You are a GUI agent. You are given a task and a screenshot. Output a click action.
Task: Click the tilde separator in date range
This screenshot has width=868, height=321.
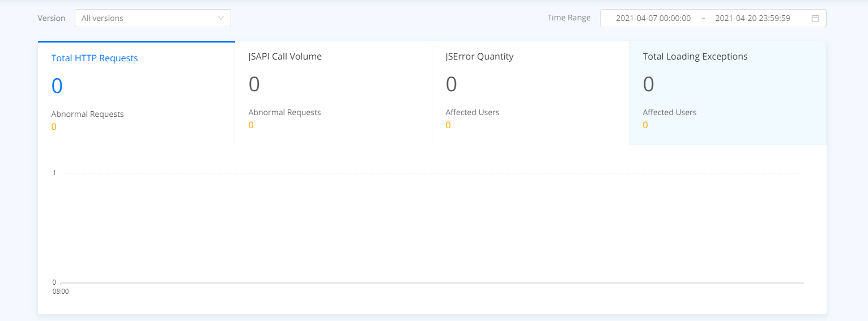tap(703, 18)
